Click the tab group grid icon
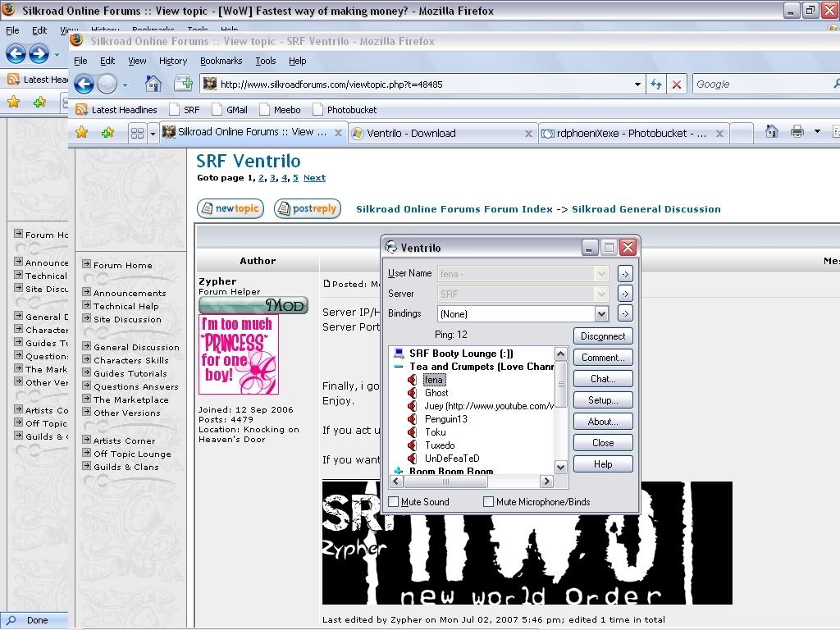 (137, 133)
